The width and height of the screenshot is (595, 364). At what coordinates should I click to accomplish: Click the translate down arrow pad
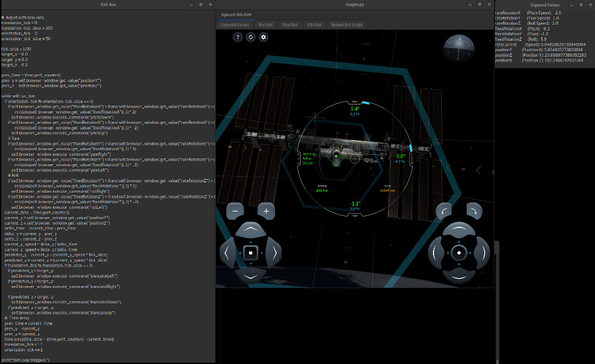click(x=251, y=276)
